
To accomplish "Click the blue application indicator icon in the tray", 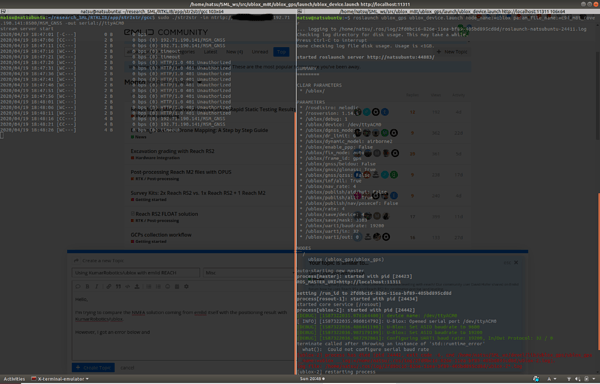I will tap(536, 379).
